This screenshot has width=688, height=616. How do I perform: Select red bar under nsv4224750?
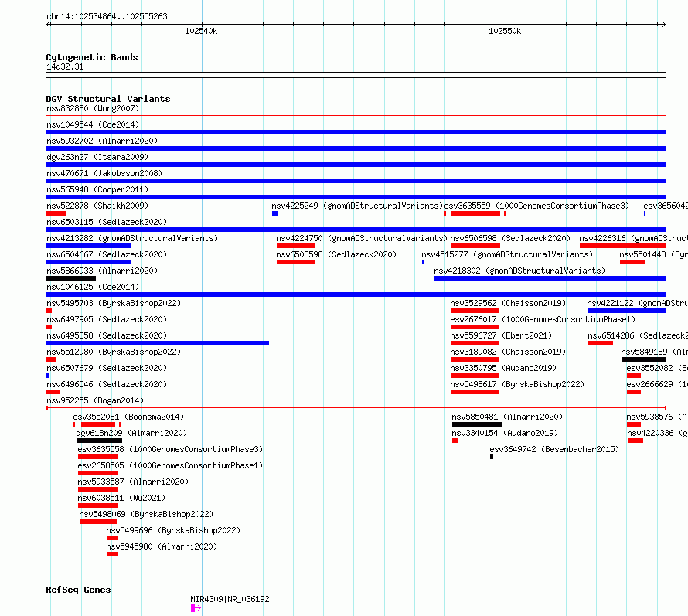pyautogui.click(x=296, y=246)
